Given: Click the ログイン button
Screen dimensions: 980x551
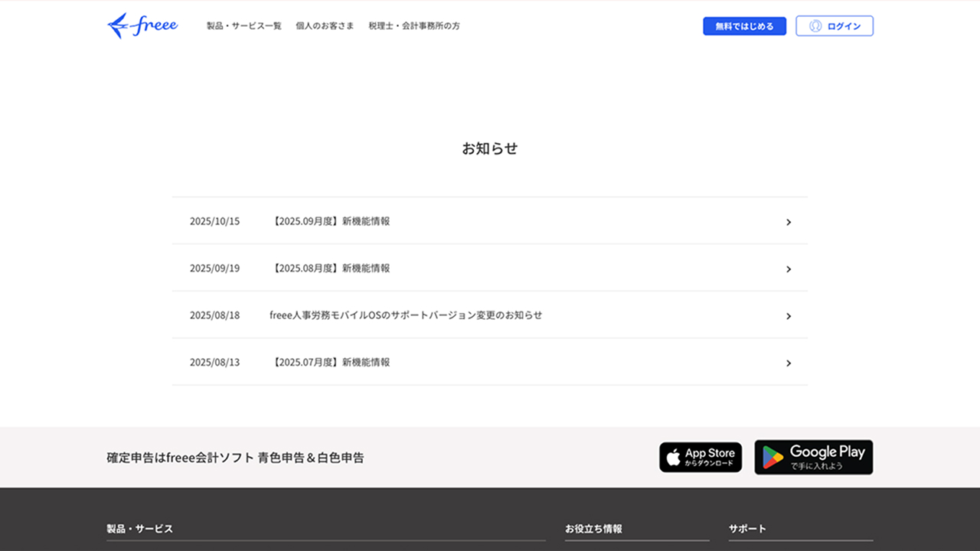Looking at the screenshot, I should click(835, 25).
